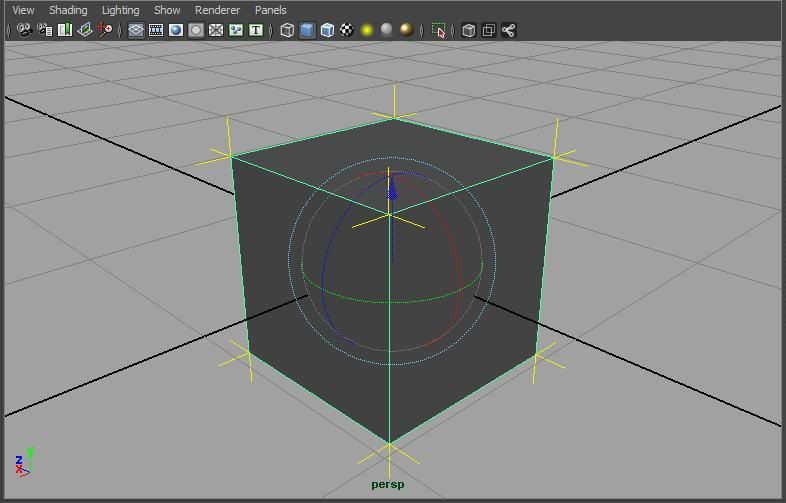Expand the Renderer menu
The image size is (786, 503).
pos(217,10)
